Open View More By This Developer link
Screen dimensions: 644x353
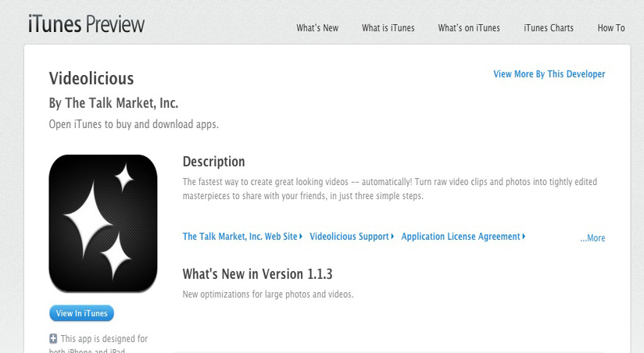point(549,74)
